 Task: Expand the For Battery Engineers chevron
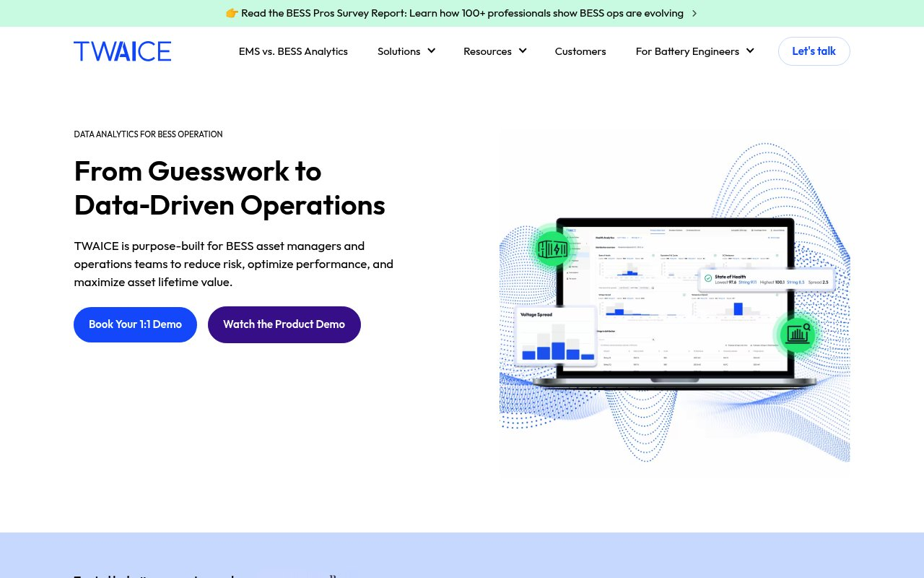[x=750, y=51]
